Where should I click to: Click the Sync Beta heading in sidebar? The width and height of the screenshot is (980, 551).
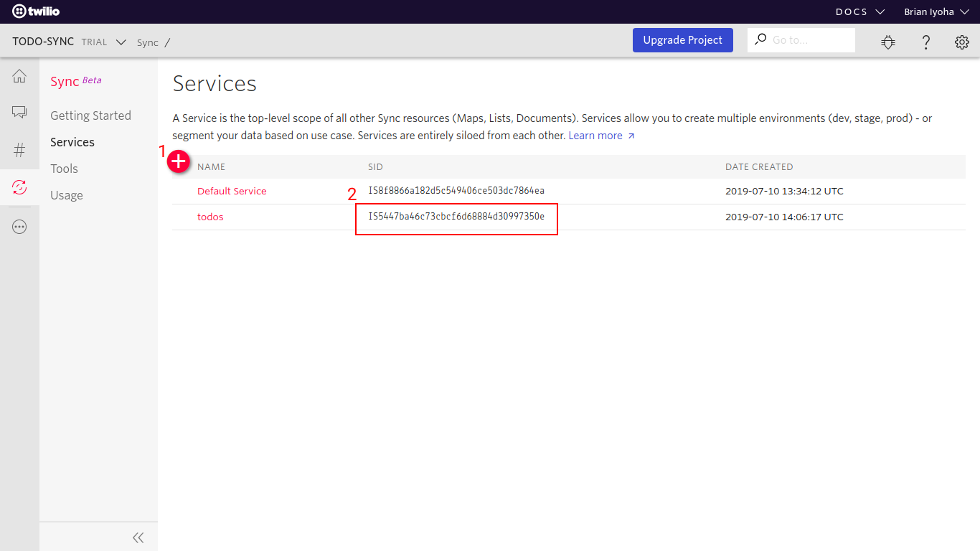point(76,81)
